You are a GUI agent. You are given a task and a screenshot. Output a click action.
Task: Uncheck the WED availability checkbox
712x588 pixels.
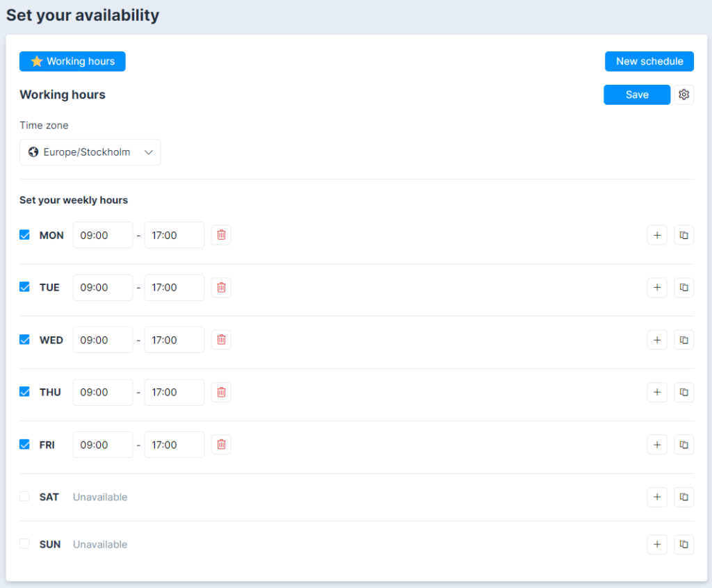pyautogui.click(x=24, y=340)
